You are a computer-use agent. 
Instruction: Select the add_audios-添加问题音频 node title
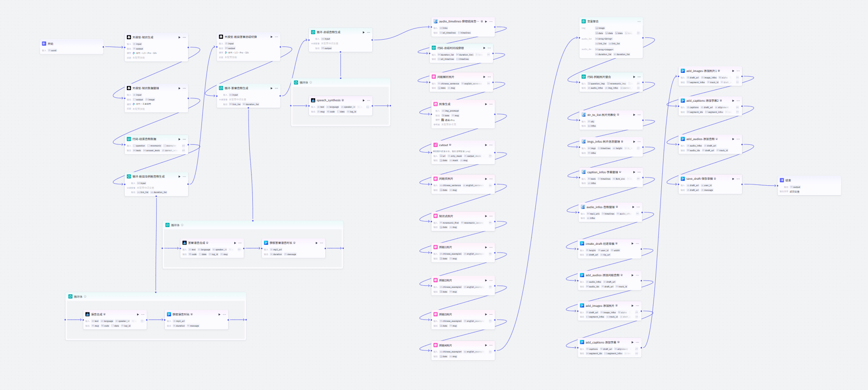(x=602, y=275)
